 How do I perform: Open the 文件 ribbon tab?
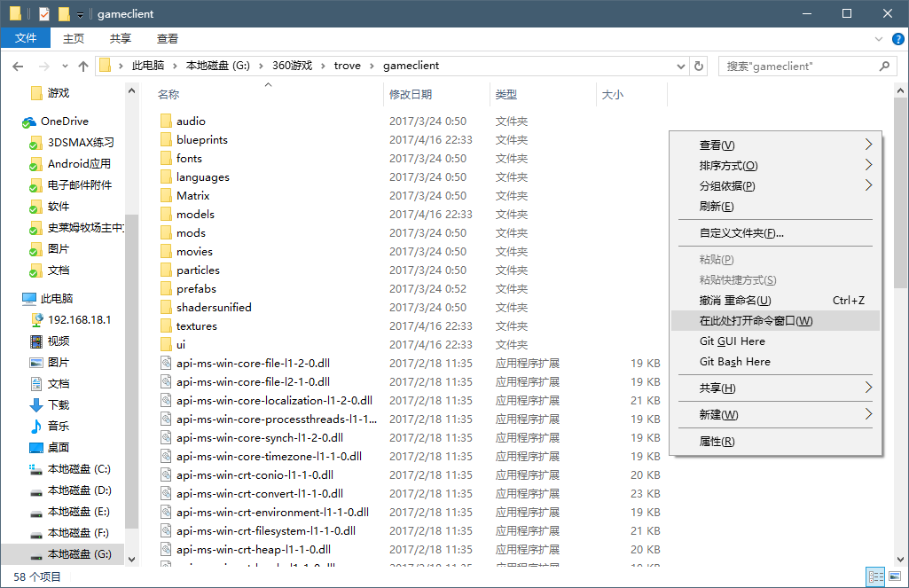click(x=26, y=38)
